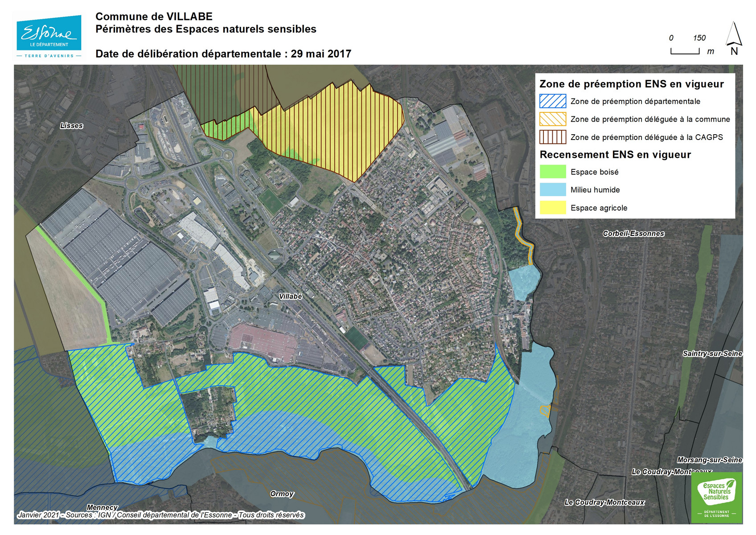Screen dimensions: 756x535
Task: Click the 'Lisses' map label
Action: [72, 126]
